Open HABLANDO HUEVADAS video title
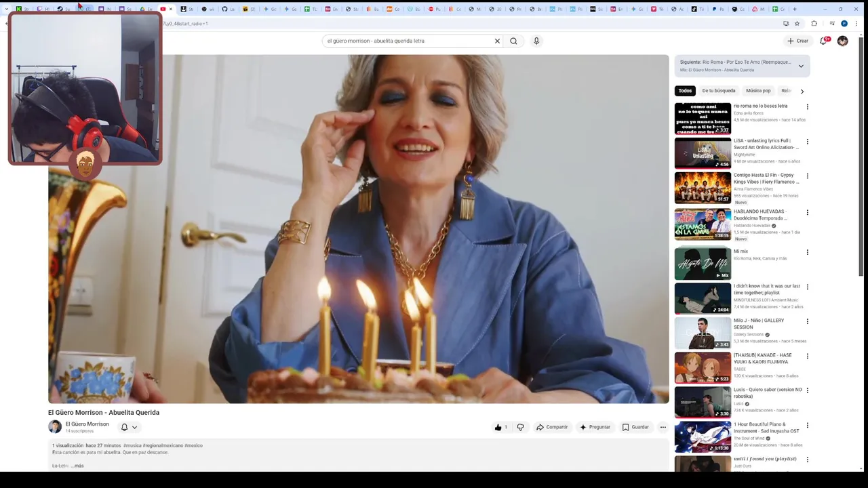Viewport: 868px width, 488px height. [x=760, y=215]
